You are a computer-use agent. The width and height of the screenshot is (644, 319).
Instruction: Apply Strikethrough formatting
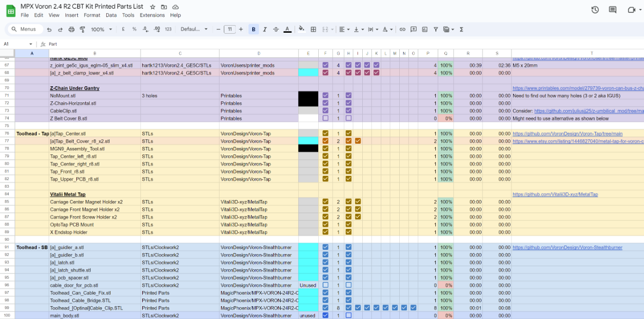coord(276,29)
